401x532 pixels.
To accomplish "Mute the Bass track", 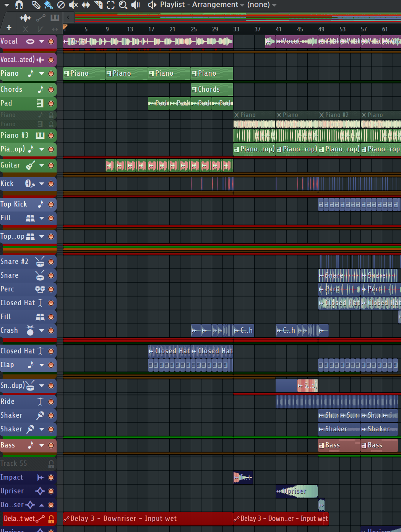I will pos(51,445).
